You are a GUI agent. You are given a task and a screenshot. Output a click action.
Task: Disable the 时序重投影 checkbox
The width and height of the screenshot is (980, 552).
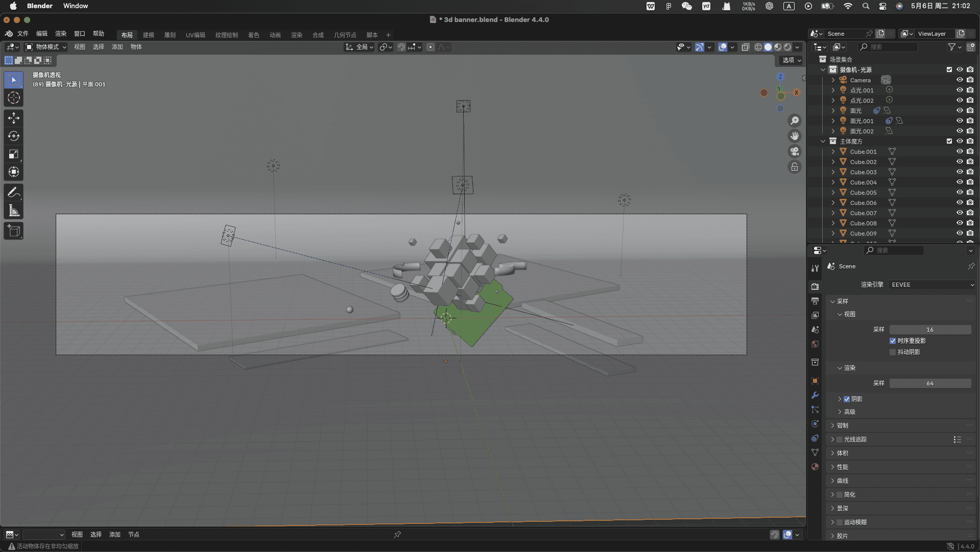[x=893, y=341]
